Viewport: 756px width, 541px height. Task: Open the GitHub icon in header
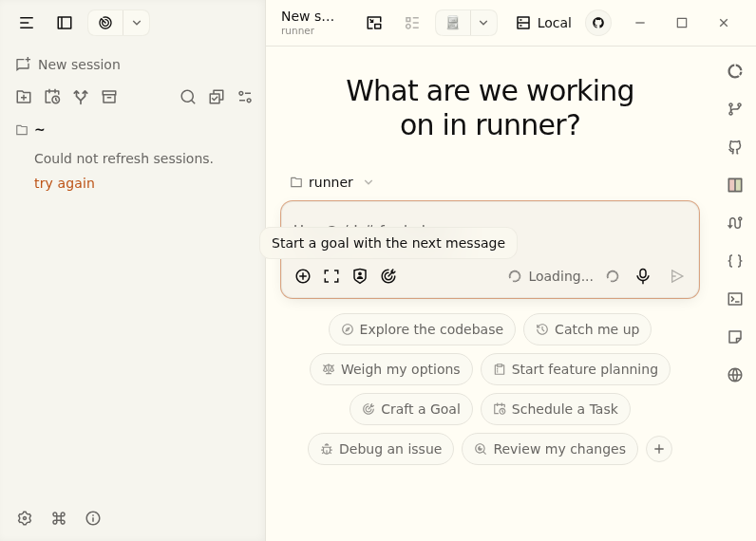point(598,23)
